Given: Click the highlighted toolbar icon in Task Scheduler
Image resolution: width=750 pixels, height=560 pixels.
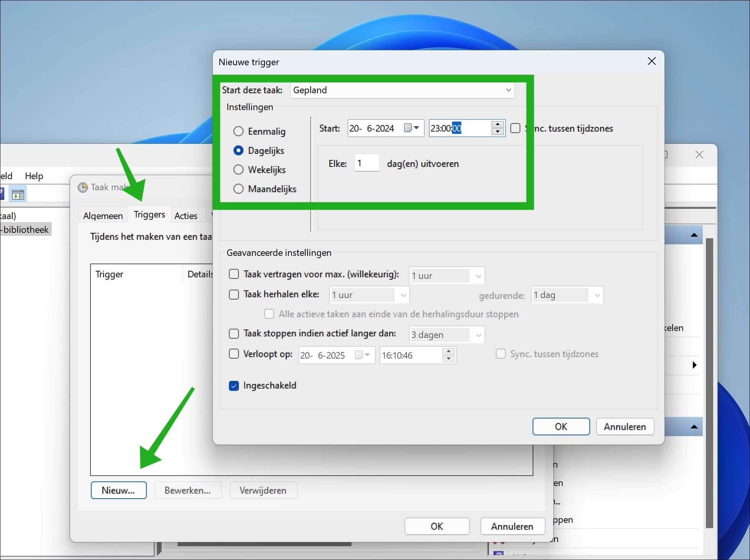Looking at the screenshot, I should click(x=17, y=194).
